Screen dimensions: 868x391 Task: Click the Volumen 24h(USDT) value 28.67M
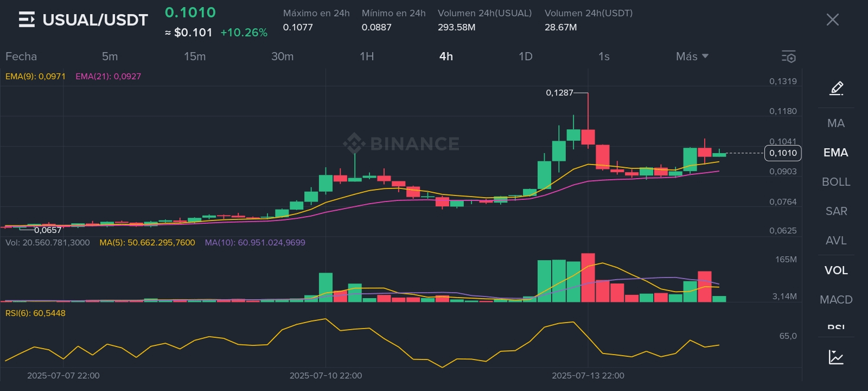[560, 27]
